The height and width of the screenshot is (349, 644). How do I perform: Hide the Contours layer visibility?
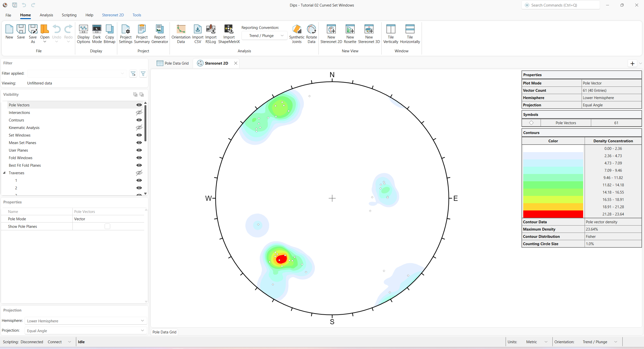point(139,120)
